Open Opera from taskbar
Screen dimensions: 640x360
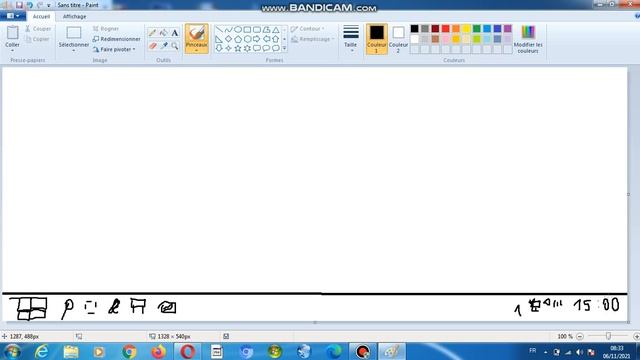click(x=187, y=351)
